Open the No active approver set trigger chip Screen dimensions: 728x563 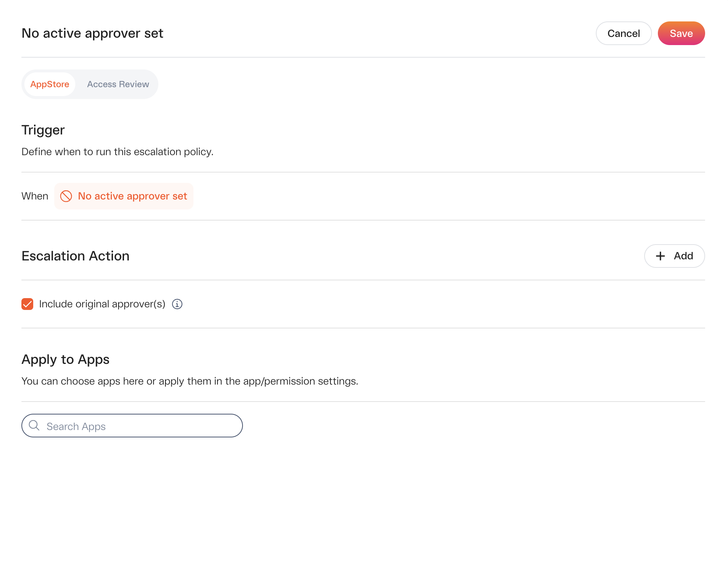(124, 196)
